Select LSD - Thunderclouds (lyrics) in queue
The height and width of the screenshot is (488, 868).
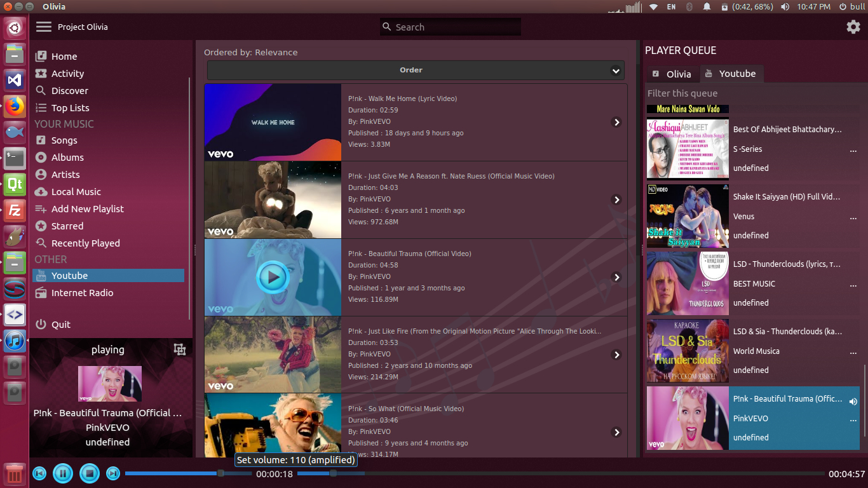(753, 283)
